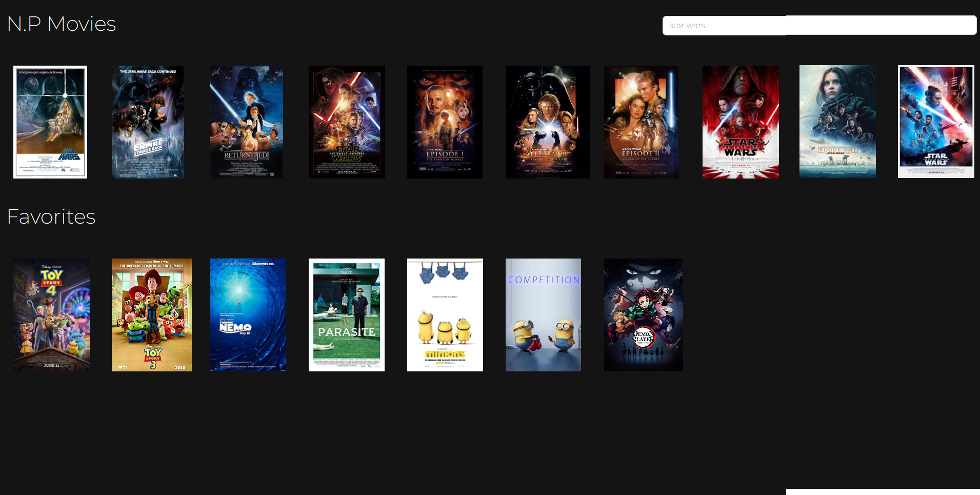980x495 pixels.
Task: Select The Empire Strikes Back poster
Action: 148,122
